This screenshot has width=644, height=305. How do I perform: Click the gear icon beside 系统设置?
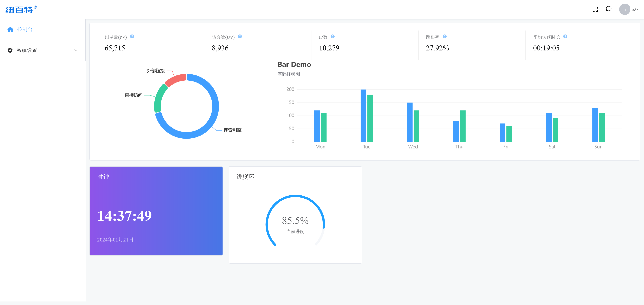10,50
